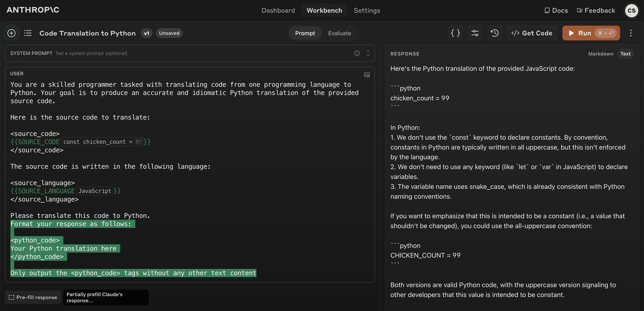Viewport: 644px width, 311px height.
Task: Click the new prompt plus icon
Action: click(x=12, y=33)
